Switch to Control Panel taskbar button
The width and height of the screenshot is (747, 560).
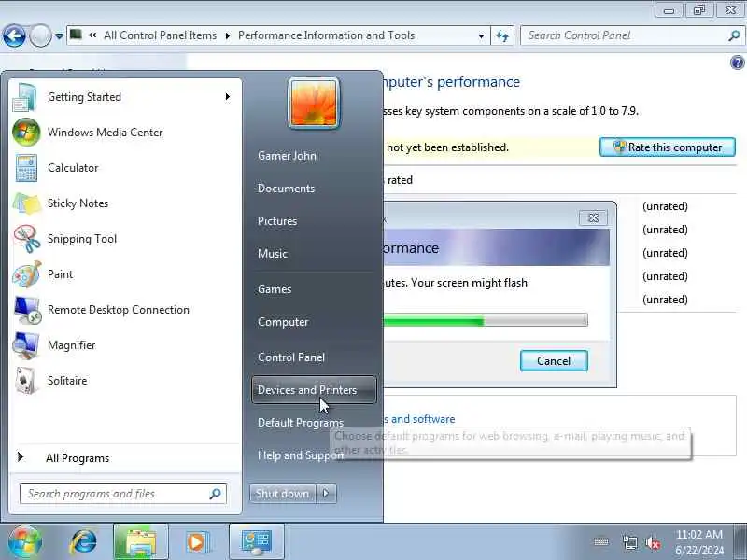tap(257, 542)
